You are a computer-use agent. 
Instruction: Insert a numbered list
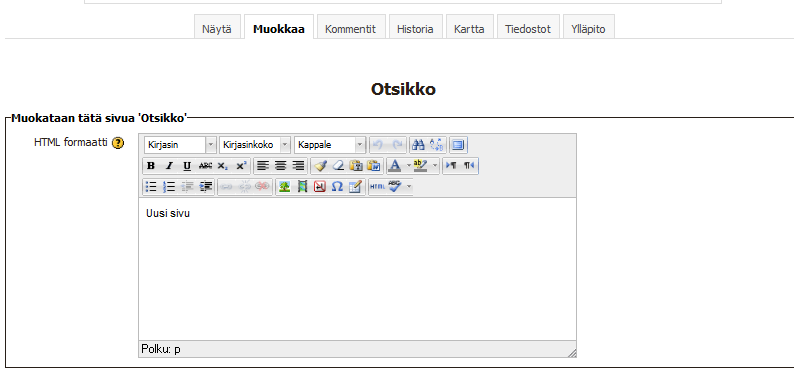[169, 187]
